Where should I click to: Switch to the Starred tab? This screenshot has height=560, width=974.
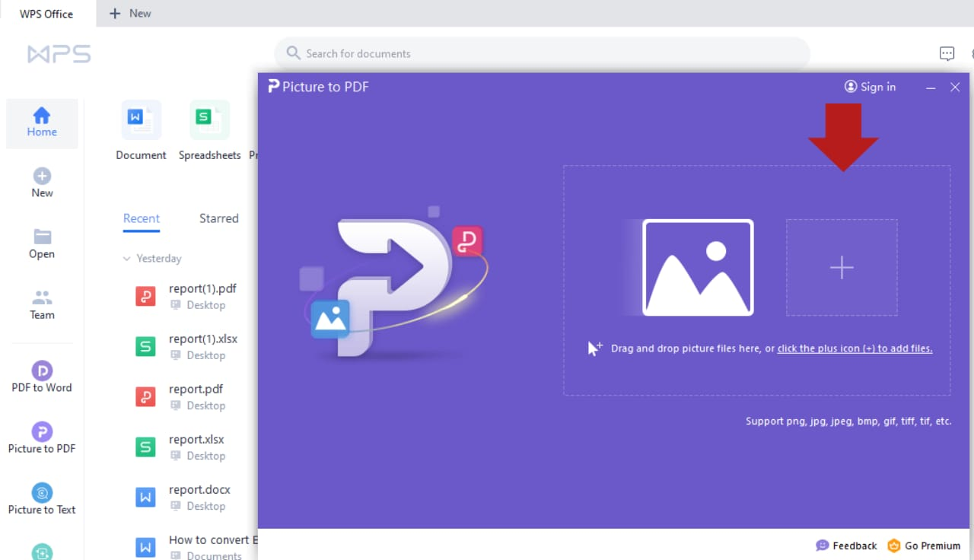(219, 218)
